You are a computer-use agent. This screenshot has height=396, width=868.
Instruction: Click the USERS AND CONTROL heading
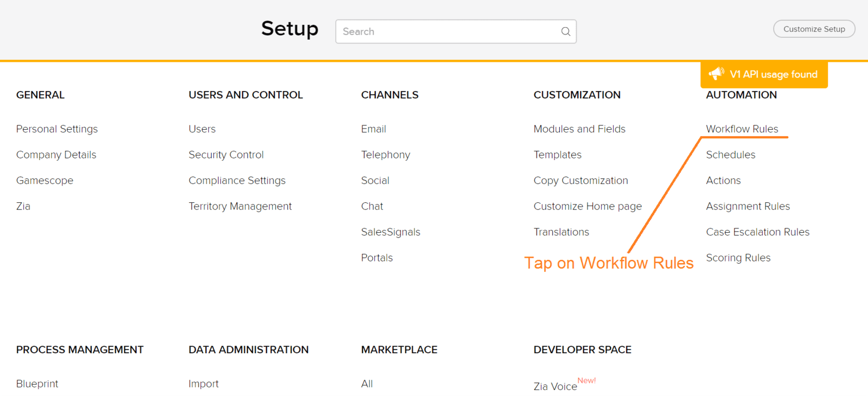click(246, 95)
